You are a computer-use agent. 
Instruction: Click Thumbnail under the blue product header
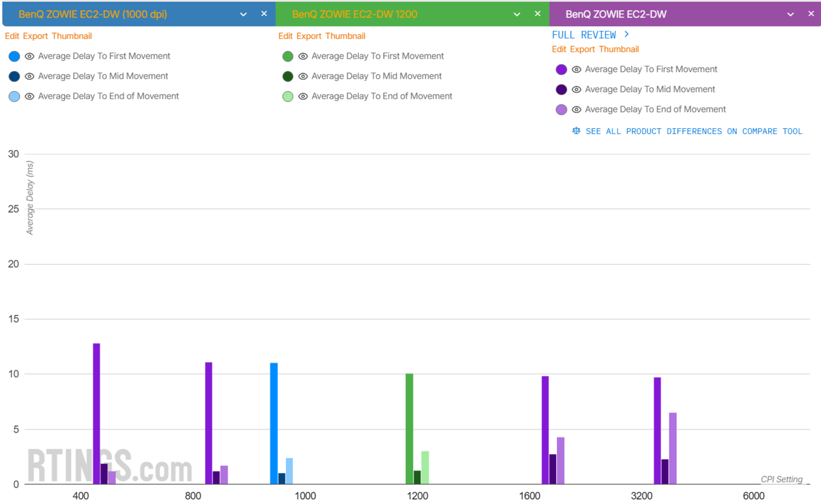click(72, 36)
